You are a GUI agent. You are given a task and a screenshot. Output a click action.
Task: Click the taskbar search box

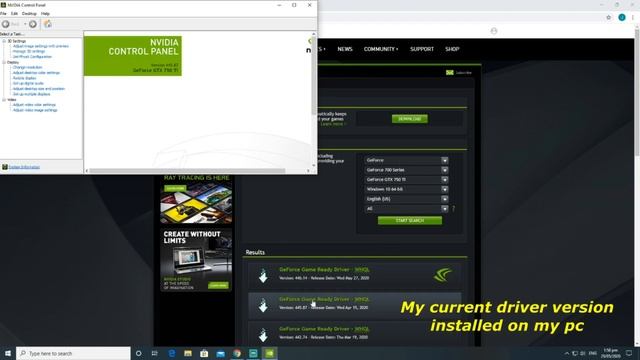[x=73, y=353]
